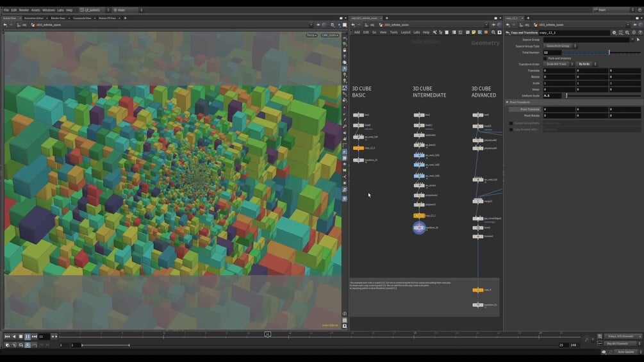Jump to first frame in playbar
The image size is (644, 362).
[7, 336]
